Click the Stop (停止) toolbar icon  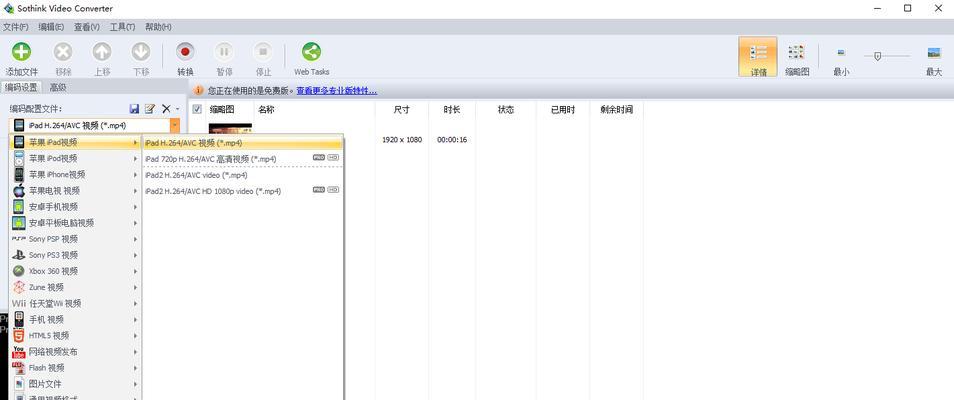pyautogui.click(x=263, y=52)
